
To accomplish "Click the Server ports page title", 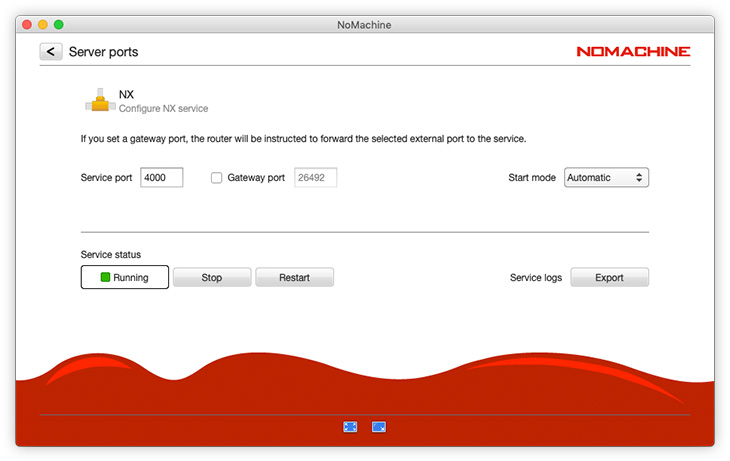I will [x=103, y=52].
